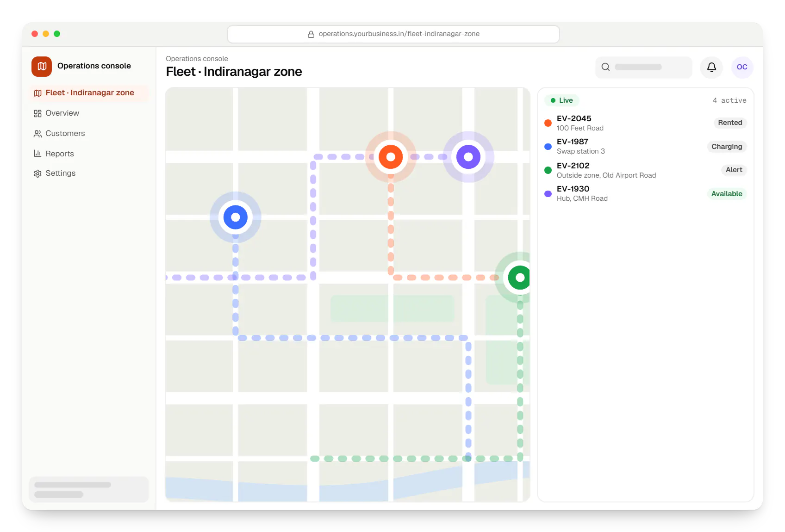The width and height of the screenshot is (785, 532).
Task: Open Reports section
Action: coord(89,154)
